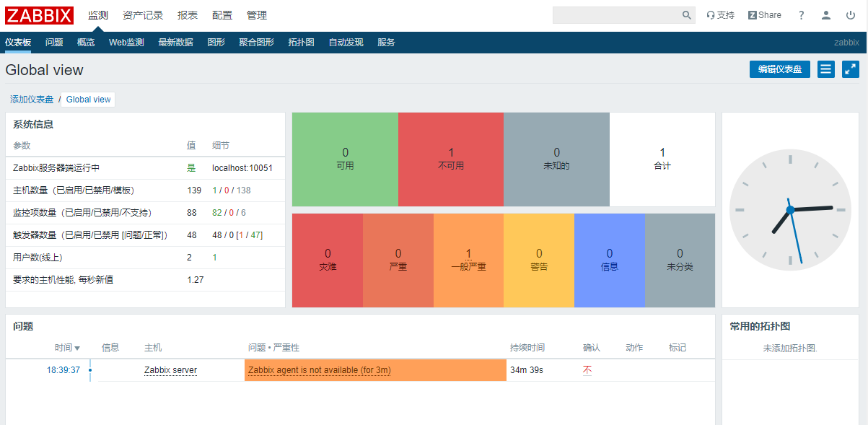Click the 警告 severity tile
Viewport: 868px width, 425px height.
[539, 260]
